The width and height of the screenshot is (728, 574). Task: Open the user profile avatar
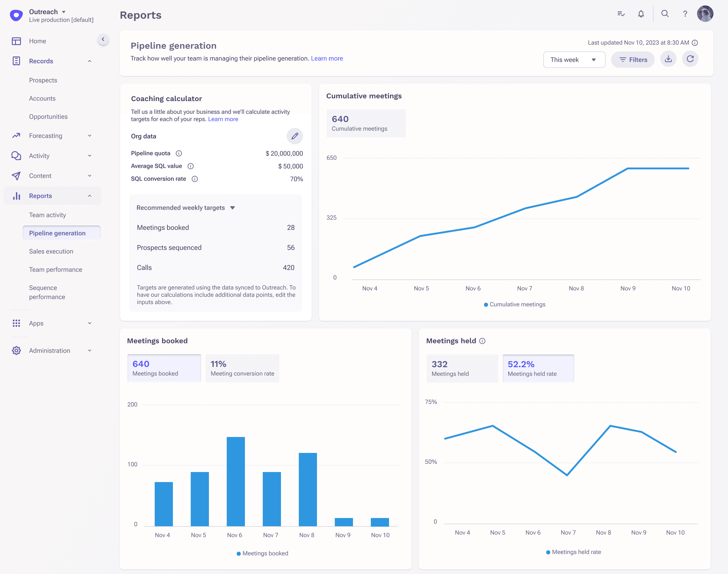[x=705, y=14]
